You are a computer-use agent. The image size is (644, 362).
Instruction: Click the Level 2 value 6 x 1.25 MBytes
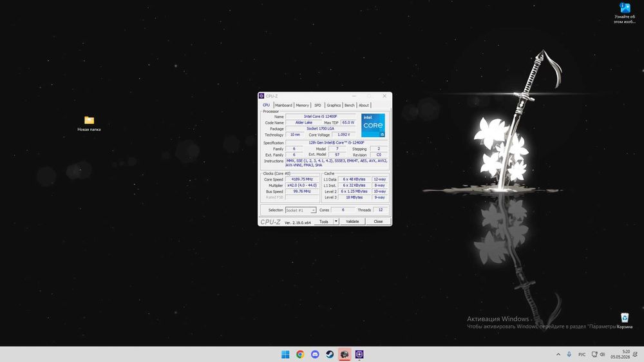[x=354, y=191]
